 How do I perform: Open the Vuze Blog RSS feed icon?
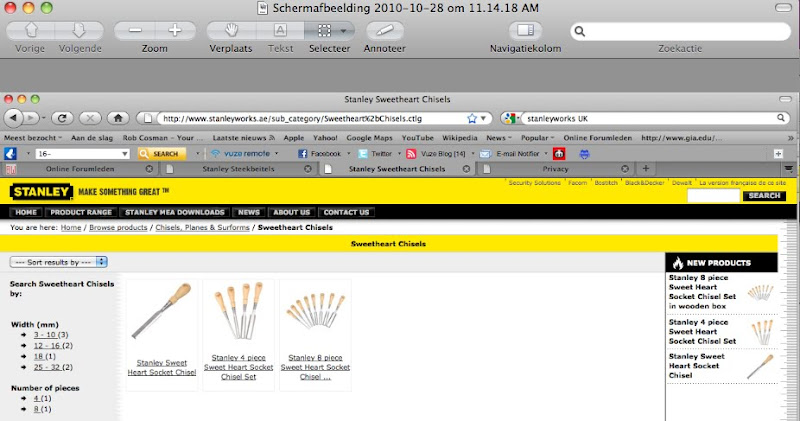411,154
